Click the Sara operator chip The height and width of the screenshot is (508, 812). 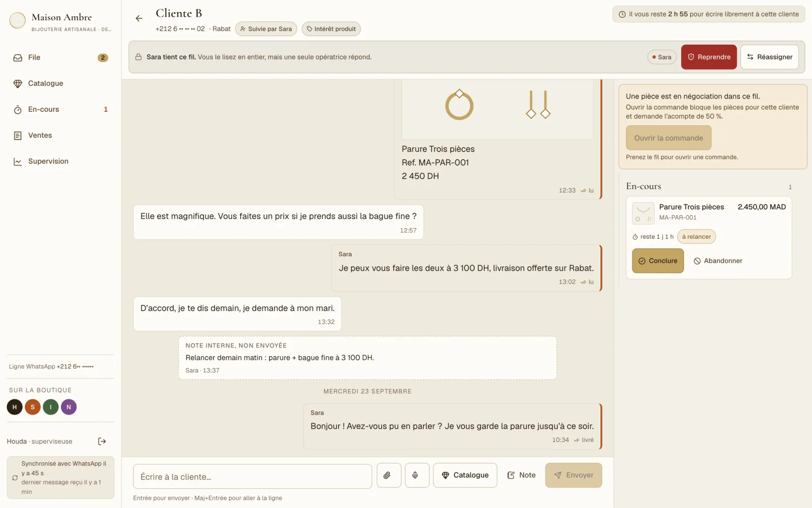point(662,57)
